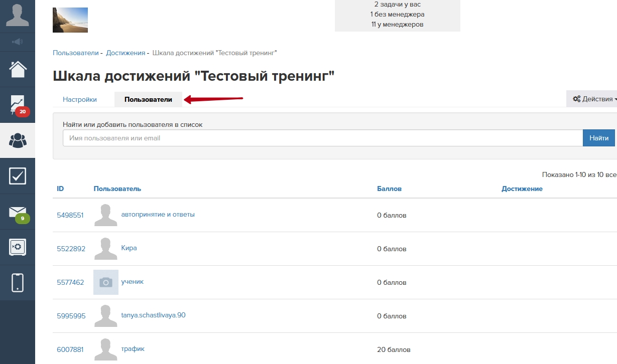Click the user name or email search field
The image size is (617, 364).
322,138
